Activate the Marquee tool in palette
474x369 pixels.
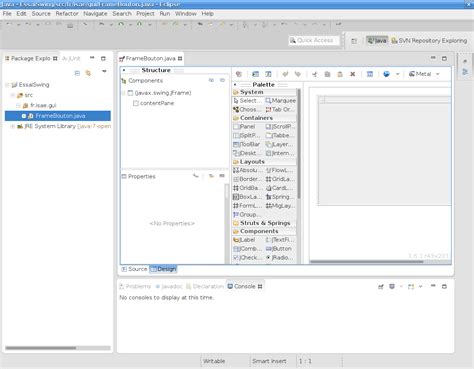pos(280,101)
